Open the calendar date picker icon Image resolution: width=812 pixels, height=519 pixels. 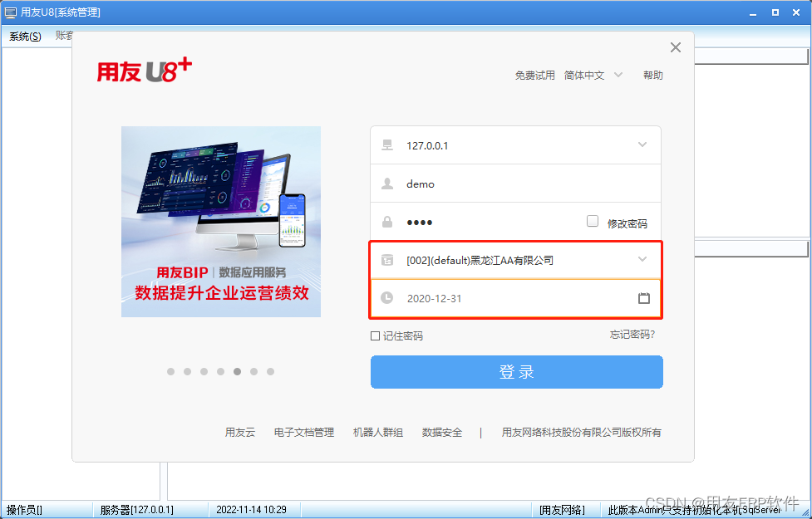[x=643, y=298]
